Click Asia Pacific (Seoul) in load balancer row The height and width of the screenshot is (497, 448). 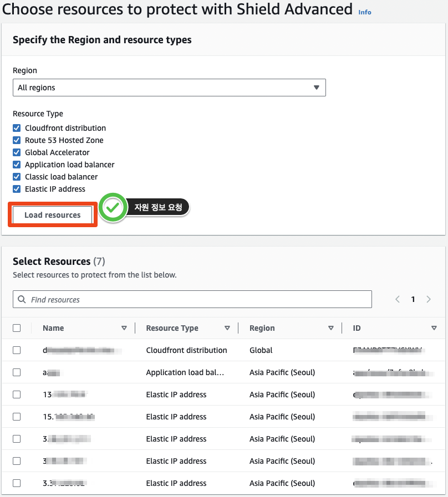[x=282, y=372]
